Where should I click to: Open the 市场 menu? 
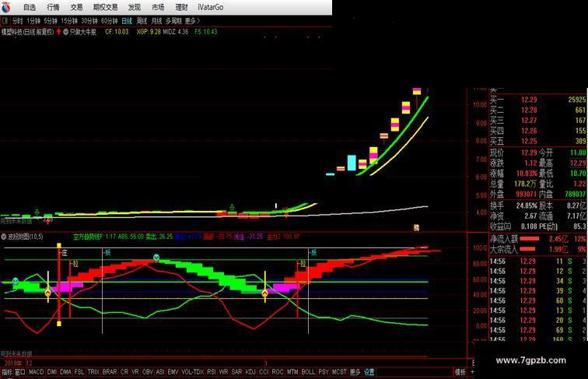(x=158, y=7)
